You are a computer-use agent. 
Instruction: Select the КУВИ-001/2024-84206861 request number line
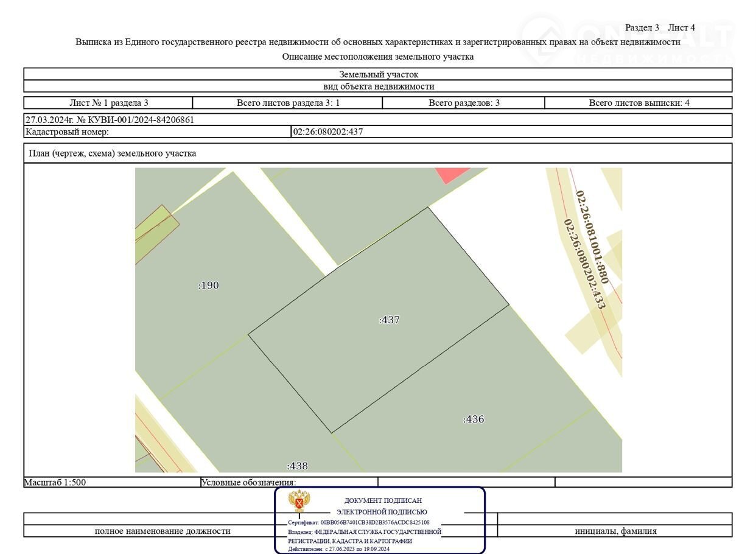point(110,120)
